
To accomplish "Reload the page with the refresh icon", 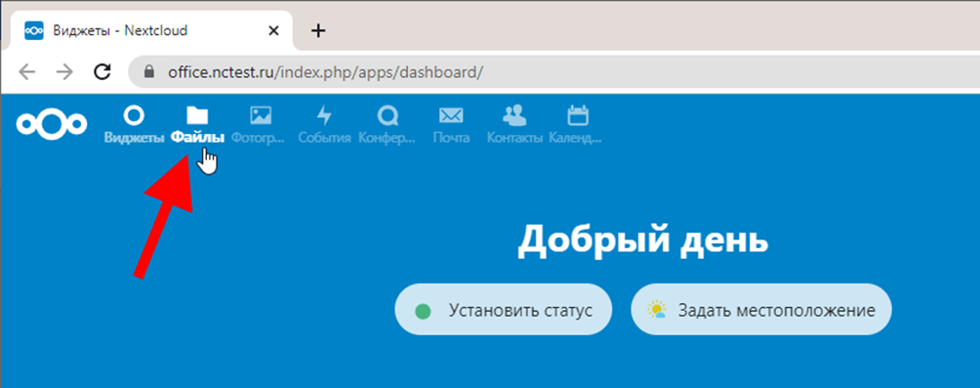I will [102, 72].
